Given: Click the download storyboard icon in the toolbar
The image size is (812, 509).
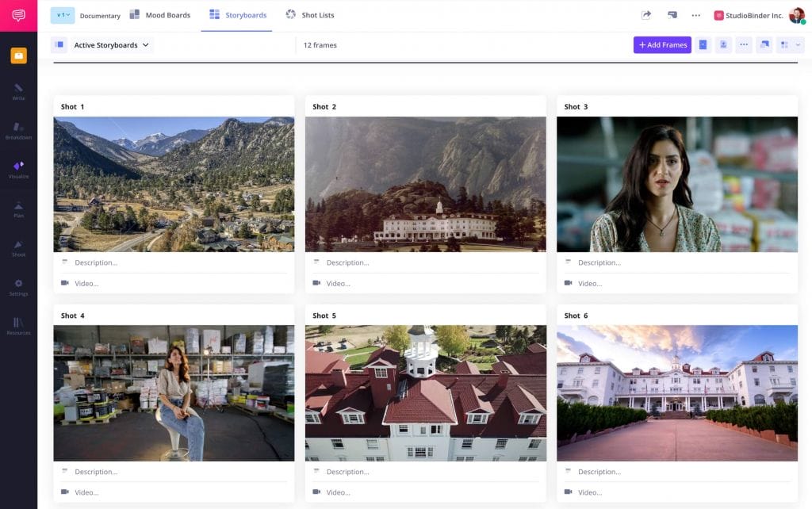Looking at the screenshot, I should tap(723, 44).
